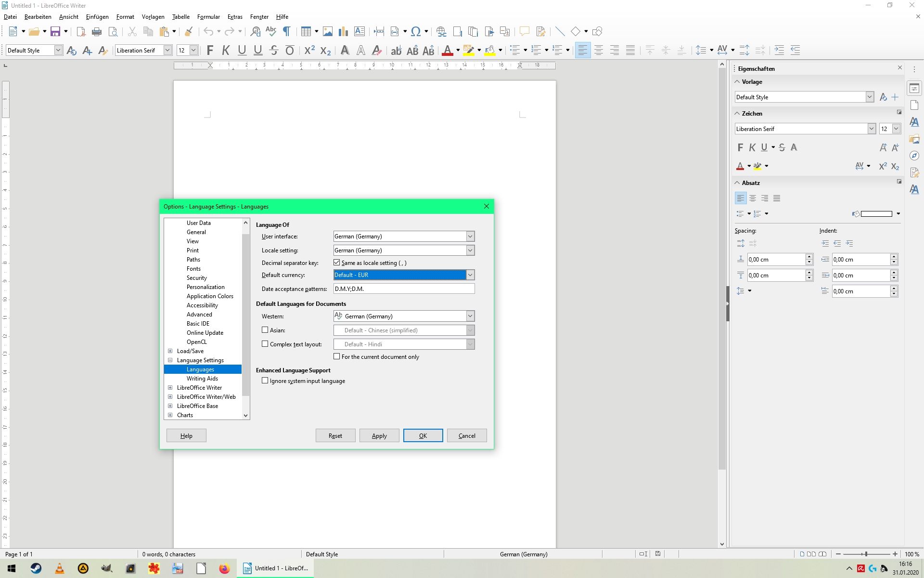
Task: Expand LibreOffice Base tree node
Action: [170, 406]
